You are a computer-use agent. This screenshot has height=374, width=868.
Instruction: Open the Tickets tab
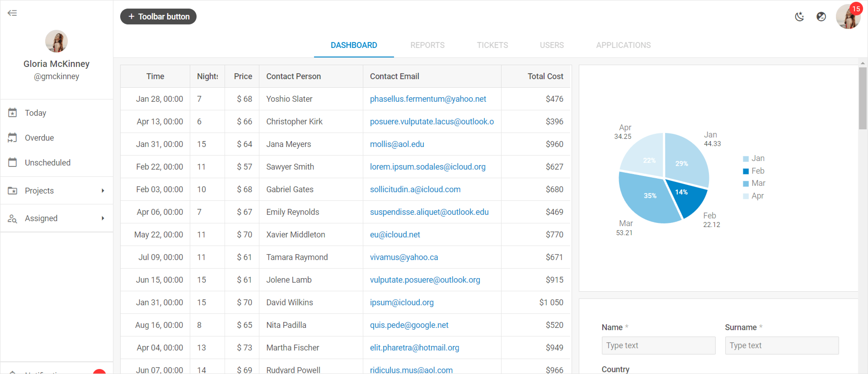[492, 45]
